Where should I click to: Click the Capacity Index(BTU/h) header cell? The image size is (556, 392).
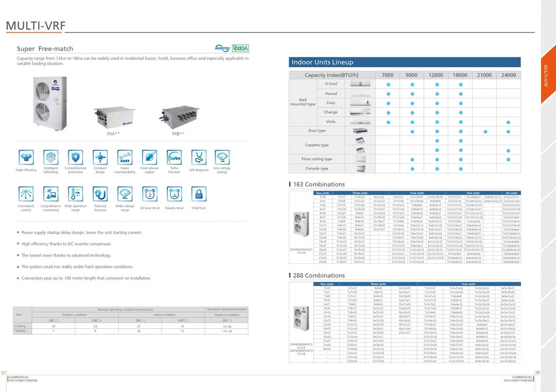click(331, 75)
